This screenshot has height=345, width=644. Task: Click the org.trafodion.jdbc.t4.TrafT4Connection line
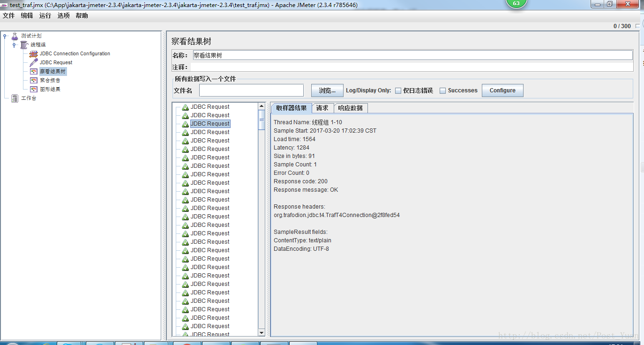click(337, 215)
